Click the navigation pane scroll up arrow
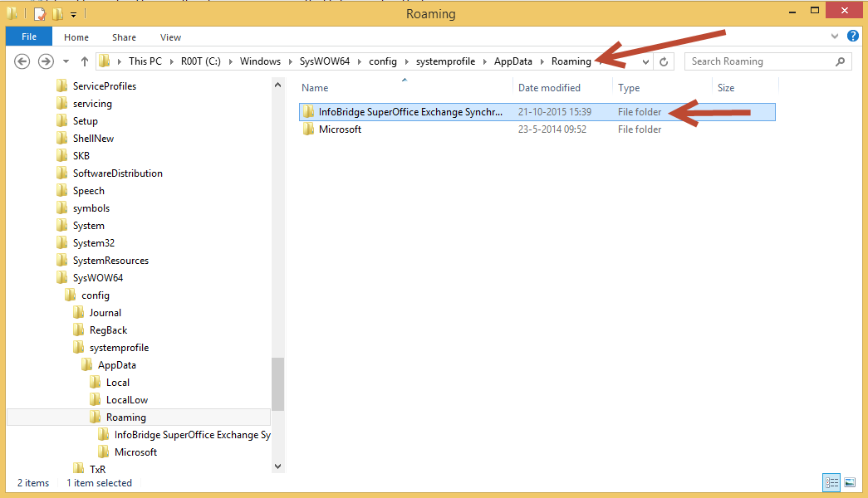Screen dimensions: 868x498 pyautogui.click(x=278, y=85)
